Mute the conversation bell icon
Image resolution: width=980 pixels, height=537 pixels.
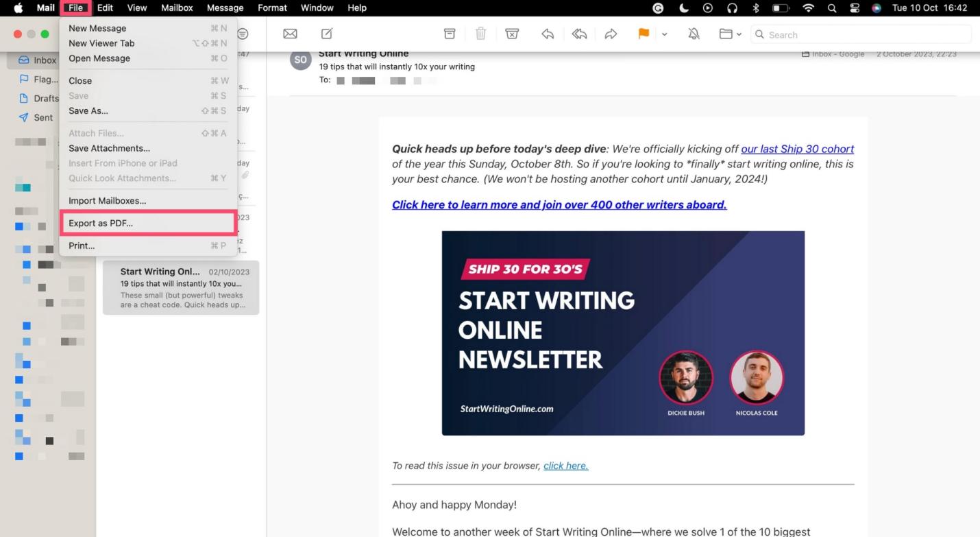coord(694,34)
